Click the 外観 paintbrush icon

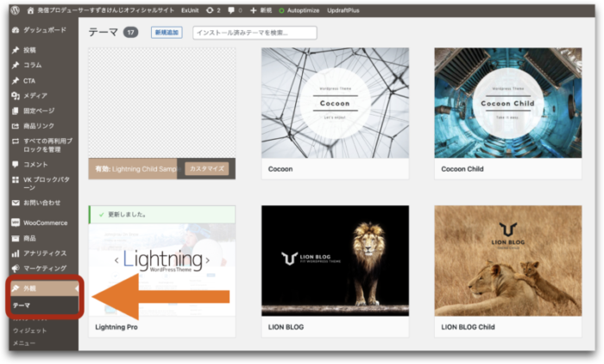pyautogui.click(x=16, y=288)
